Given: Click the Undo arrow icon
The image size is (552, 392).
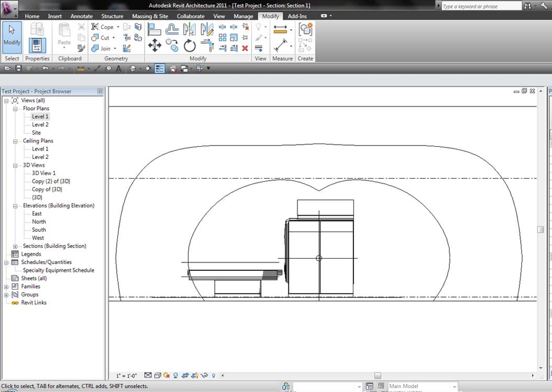Looking at the screenshot, I should tap(45, 68).
